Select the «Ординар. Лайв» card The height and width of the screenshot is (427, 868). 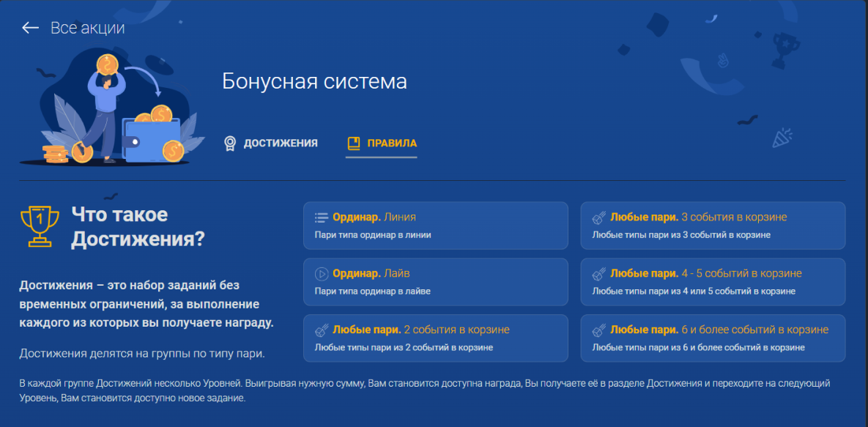(436, 281)
